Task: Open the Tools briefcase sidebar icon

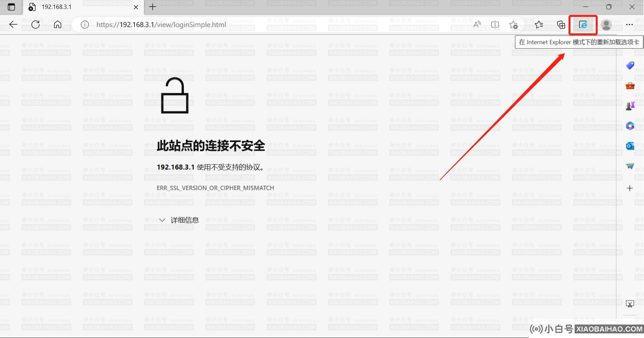Action: 630,86
